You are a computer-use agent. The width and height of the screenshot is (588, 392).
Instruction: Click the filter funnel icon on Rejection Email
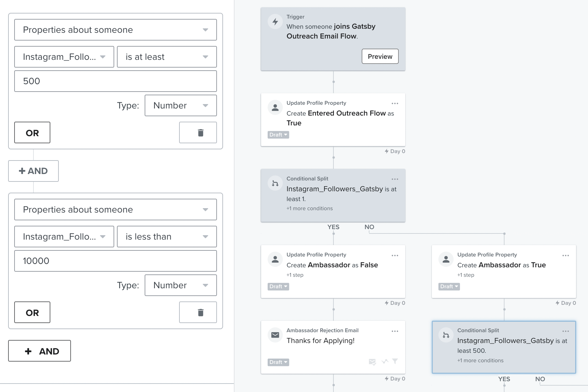(x=395, y=361)
